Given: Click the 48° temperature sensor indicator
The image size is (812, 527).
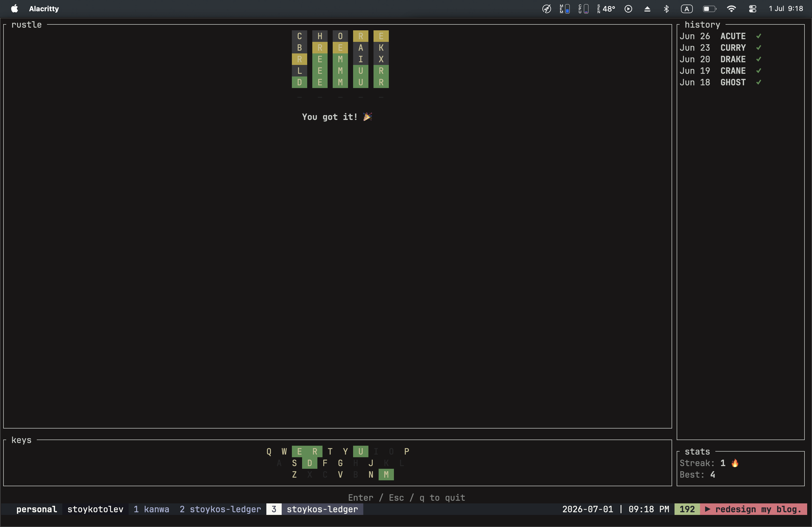Looking at the screenshot, I should coord(606,9).
